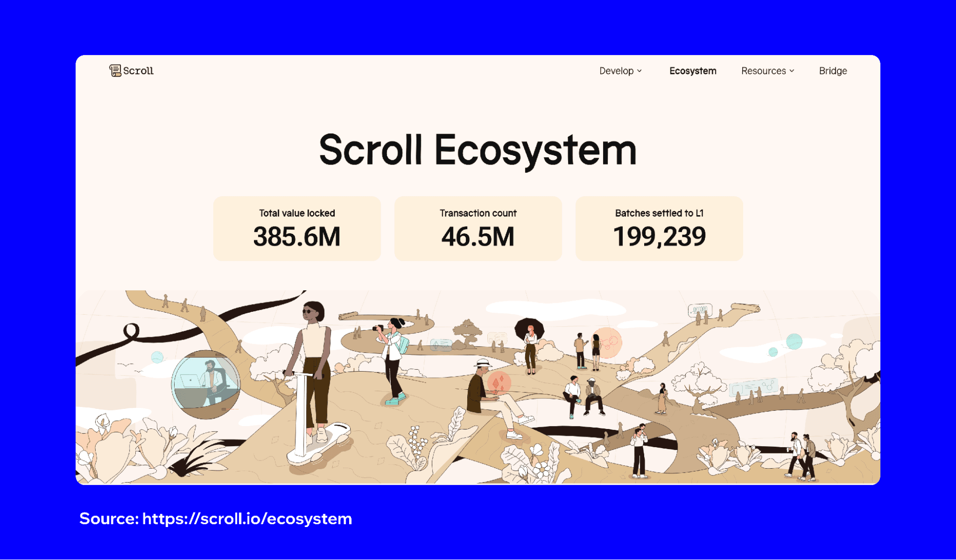956x560 pixels.
Task: Open the Develop dropdown menu
Action: point(618,71)
